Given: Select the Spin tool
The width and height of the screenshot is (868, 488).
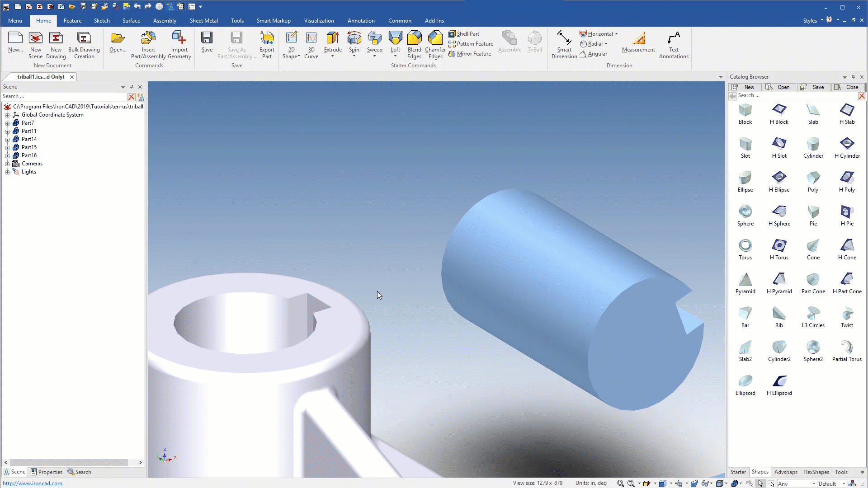Looking at the screenshot, I should 354,39.
